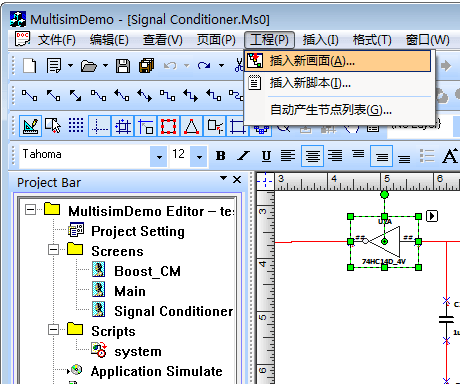Click the Open folder icon
Viewport: 460px width, 384px height.
[x=88, y=66]
